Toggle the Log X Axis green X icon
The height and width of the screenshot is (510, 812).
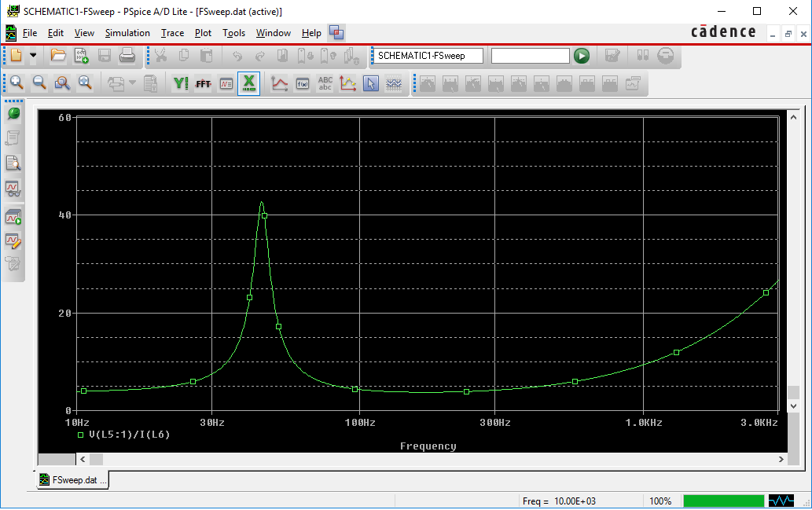[248, 83]
